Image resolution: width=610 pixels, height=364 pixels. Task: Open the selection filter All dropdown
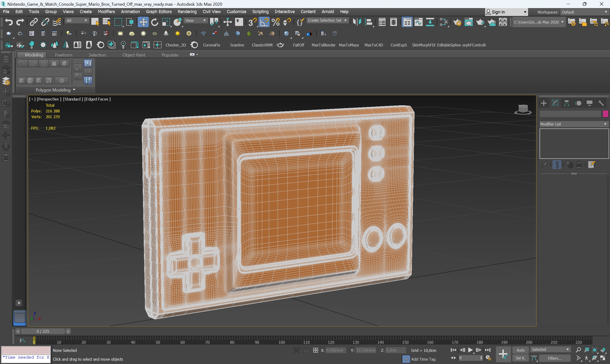click(x=77, y=20)
